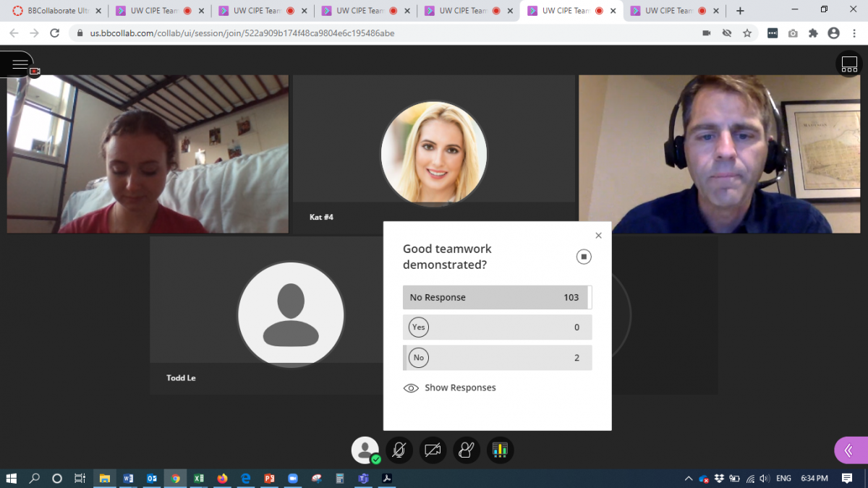
Task: Click Show Responses link
Action: click(x=460, y=388)
